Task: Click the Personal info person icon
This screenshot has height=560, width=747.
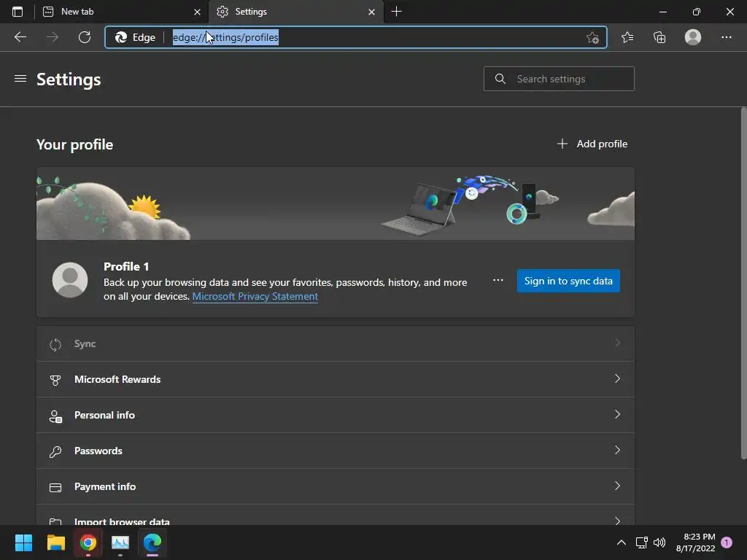Action: coord(55,416)
